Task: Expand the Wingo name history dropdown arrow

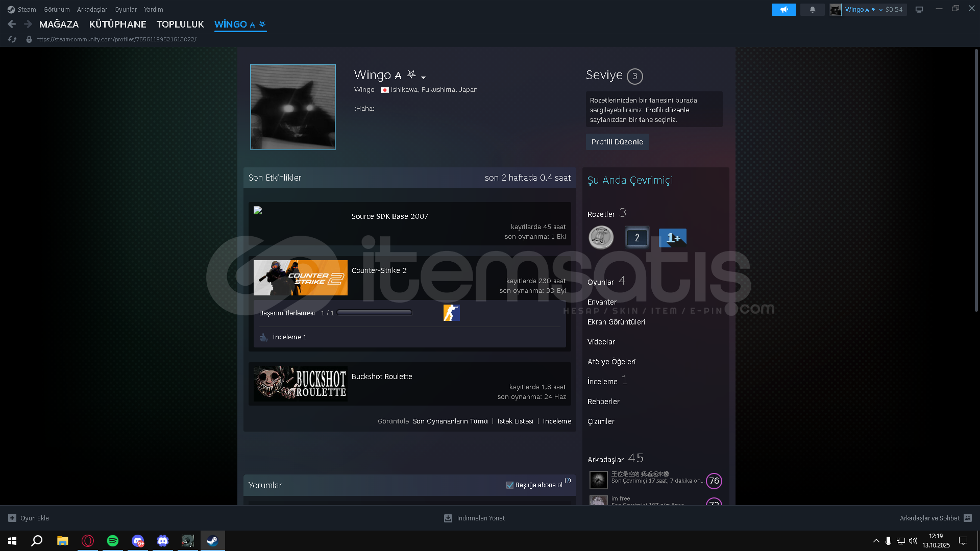Action: tap(423, 78)
